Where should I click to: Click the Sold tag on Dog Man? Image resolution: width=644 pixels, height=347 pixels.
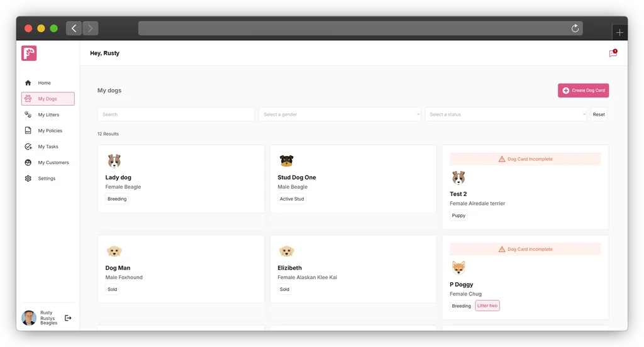[112, 289]
